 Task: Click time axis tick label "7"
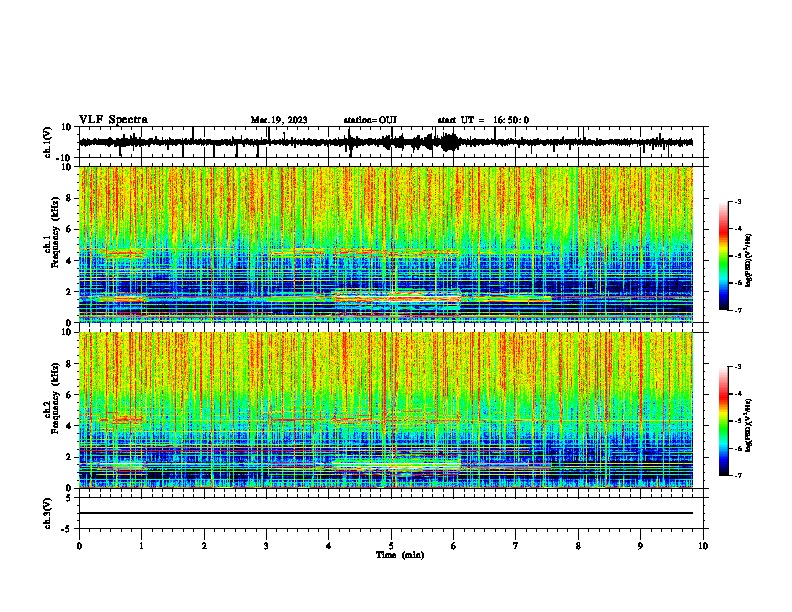[x=516, y=546]
